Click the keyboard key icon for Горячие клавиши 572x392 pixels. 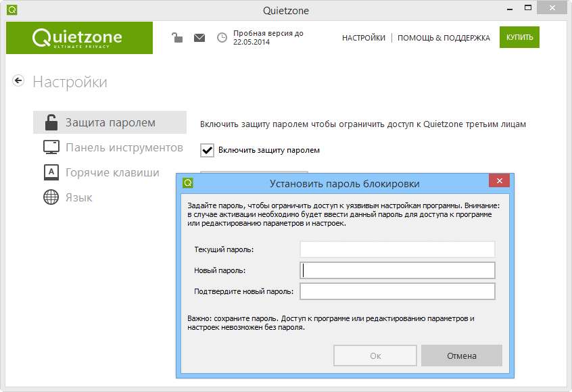coord(51,172)
